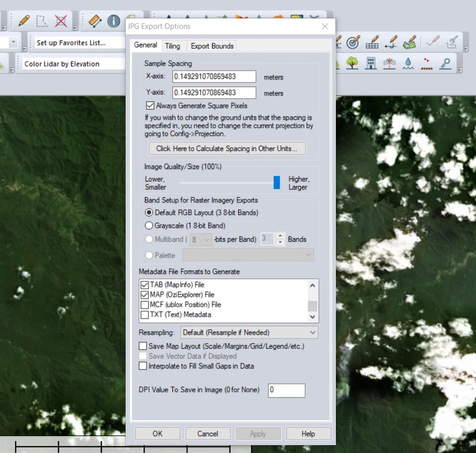
Task: Switch to the Export Bounds tab
Action: point(212,45)
